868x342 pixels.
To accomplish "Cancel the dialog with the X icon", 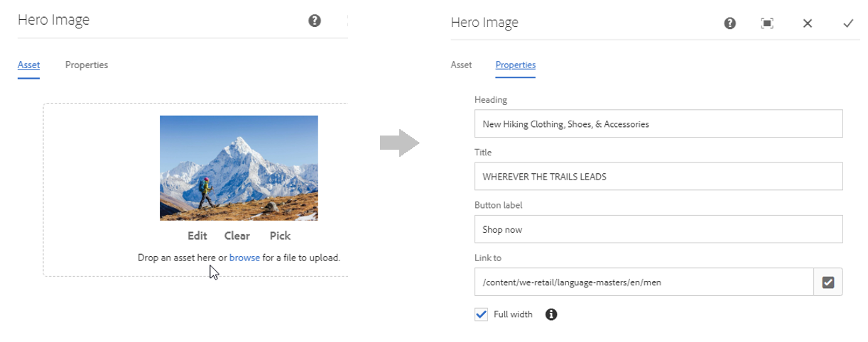I will tap(808, 23).
